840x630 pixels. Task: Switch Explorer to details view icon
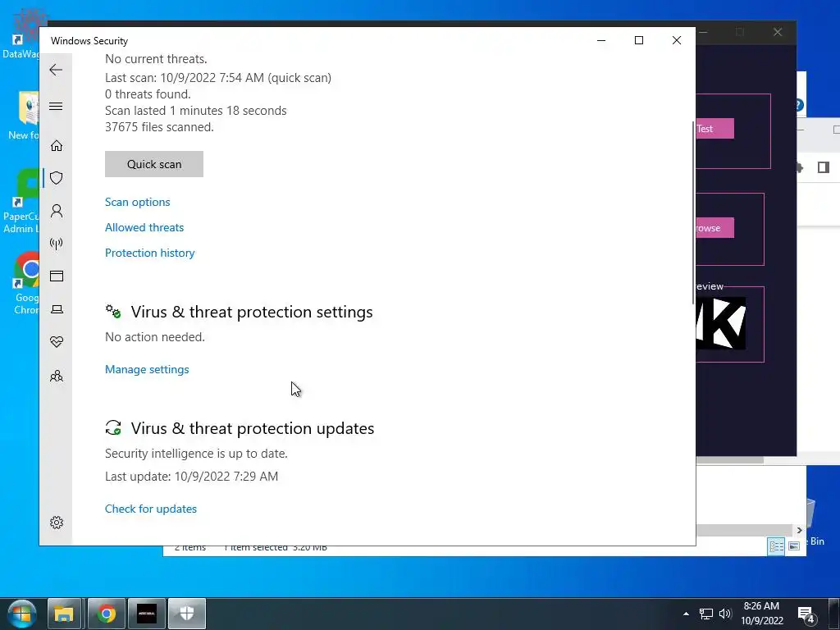pyautogui.click(x=776, y=546)
